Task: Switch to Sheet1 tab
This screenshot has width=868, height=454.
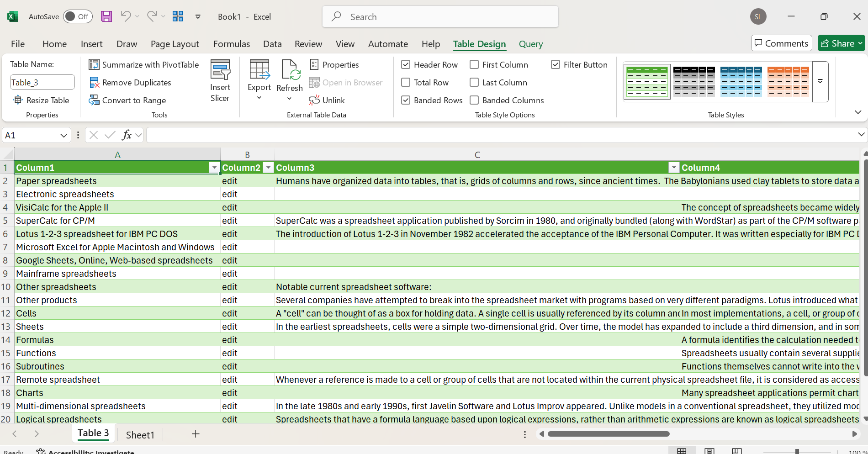Action: (x=140, y=435)
